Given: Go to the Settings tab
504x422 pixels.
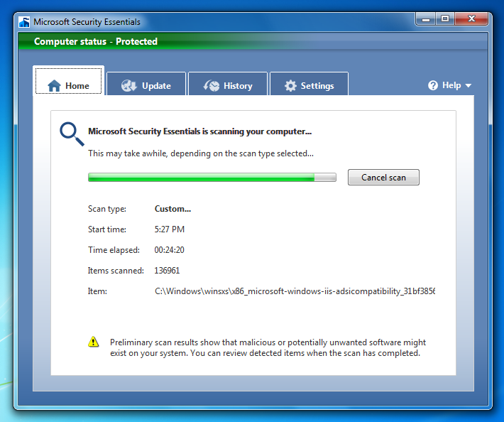Looking at the screenshot, I should click(309, 84).
